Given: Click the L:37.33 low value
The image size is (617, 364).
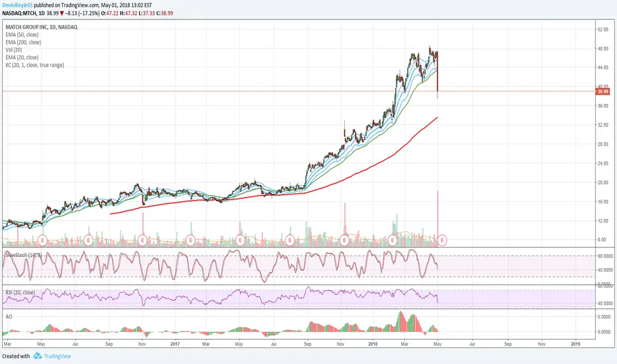Looking at the screenshot, I should click(147, 13).
